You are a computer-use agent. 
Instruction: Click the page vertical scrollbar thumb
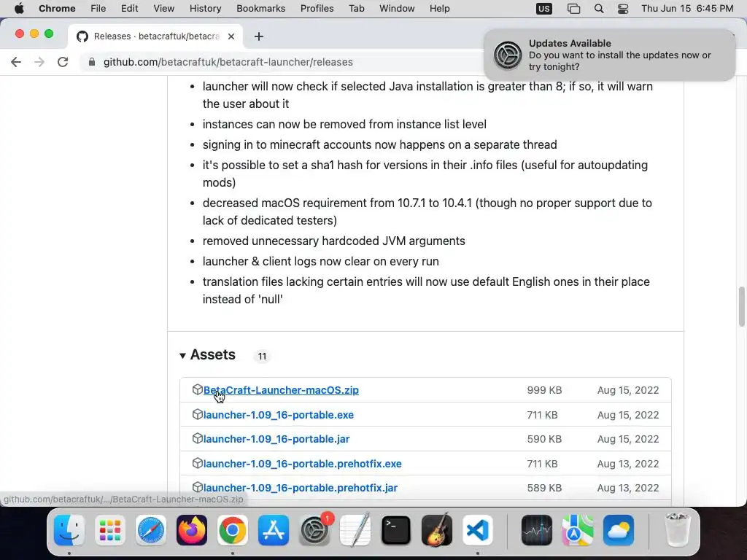(x=741, y=307)
